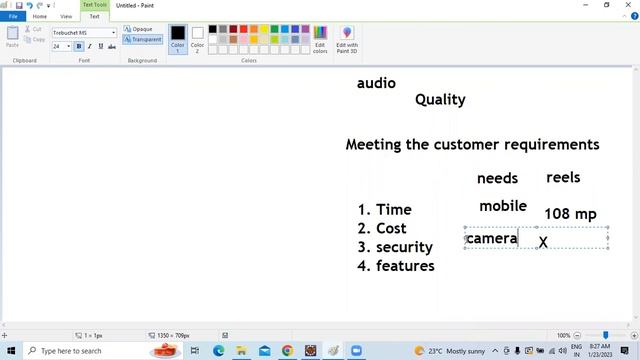Open ribbon Help icon
This screenshot has width=640, height=360.
[x=634, y=16]
